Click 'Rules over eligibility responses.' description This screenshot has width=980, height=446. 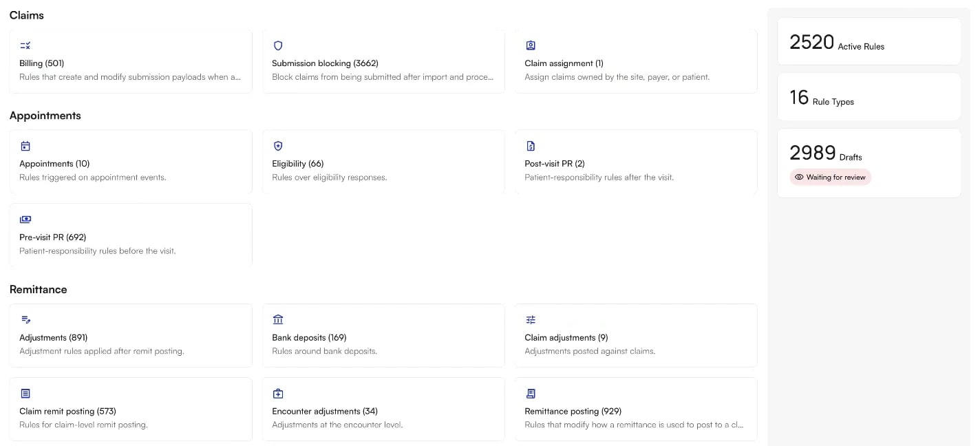[x=330, y=178]
